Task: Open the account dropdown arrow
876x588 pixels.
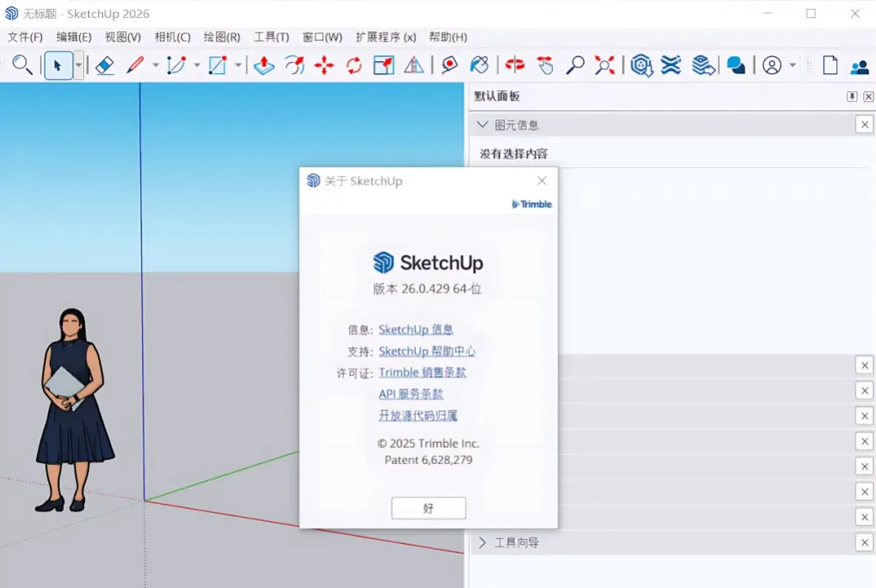Action: 792,65
